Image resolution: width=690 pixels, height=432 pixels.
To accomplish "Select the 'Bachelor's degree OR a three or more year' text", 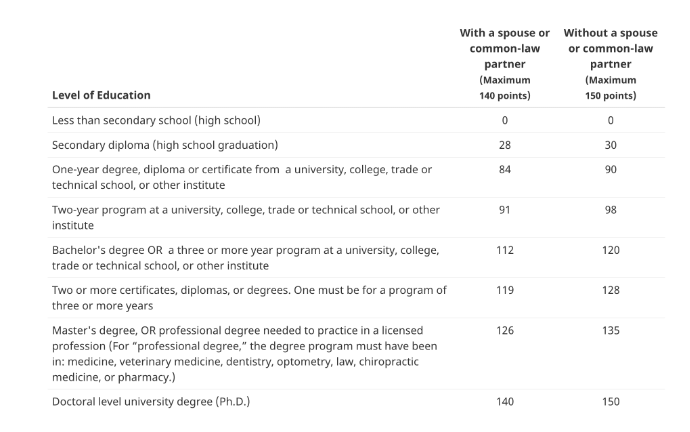I will click(x=246, y=258).
